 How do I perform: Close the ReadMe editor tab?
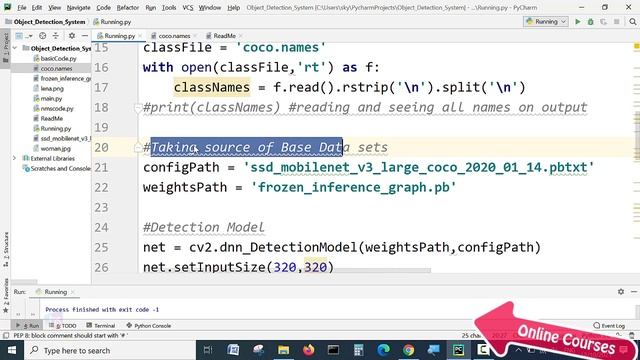240,36
